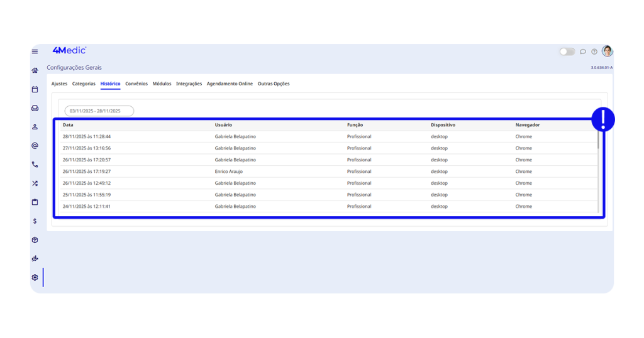Open the date range picker 03/11/2025 - 28/11/2025
This screenshot has width=644, height=338.
(x=99, y=111)
